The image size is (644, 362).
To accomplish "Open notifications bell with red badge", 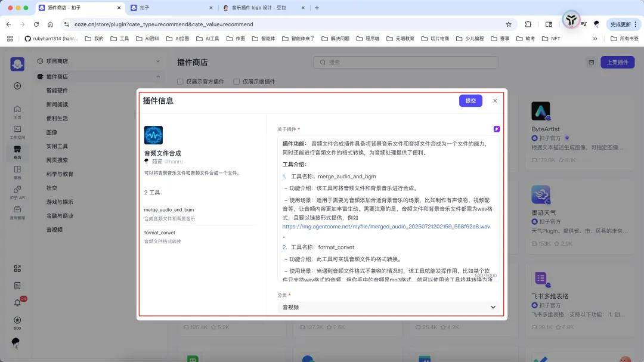I will 18,302.
